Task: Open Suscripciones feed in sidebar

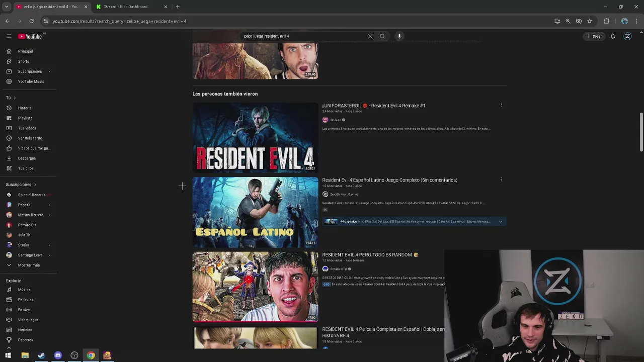Action: pyautogui.click(x=29, y=71)
